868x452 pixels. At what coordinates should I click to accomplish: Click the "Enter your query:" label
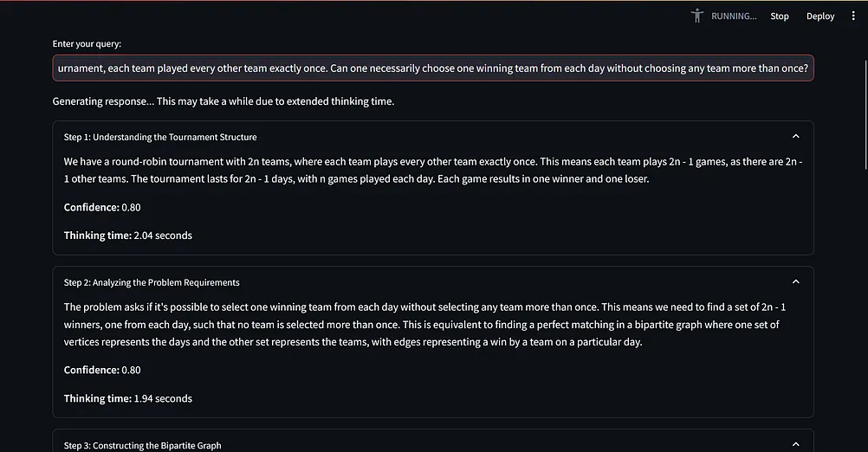pyautogui.click(x=87, y=43)
